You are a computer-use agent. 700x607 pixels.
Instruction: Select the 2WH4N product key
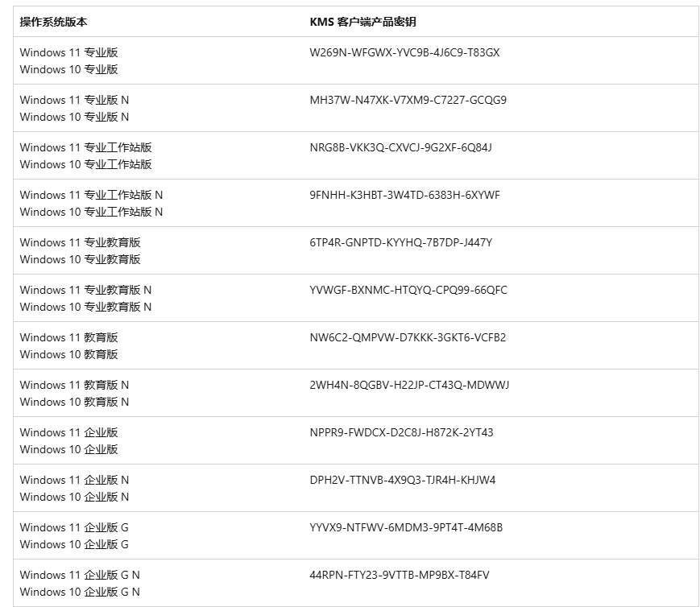click(409, 385)
